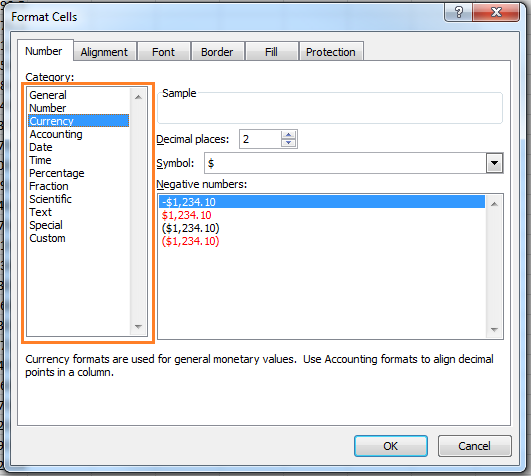This screenshot has width=531, height=476.
Task: Switch to the Alignment tab
Action: pos(104,52)
